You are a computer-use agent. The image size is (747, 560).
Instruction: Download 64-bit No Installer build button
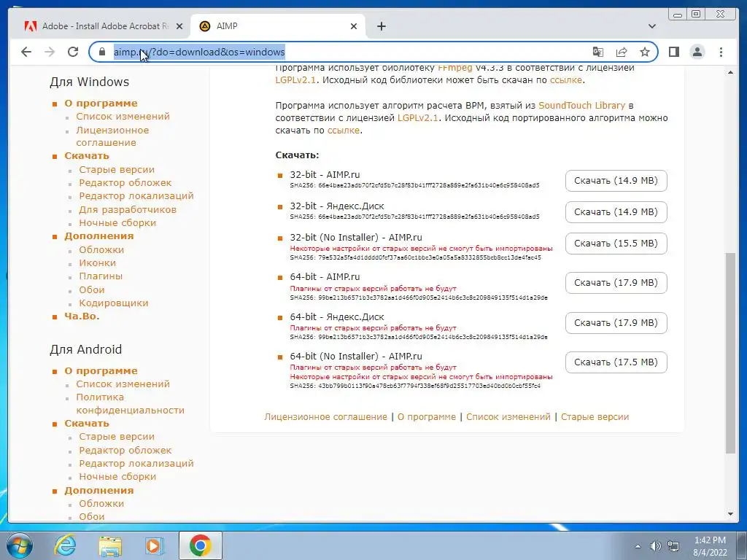[x=616, y=362]
